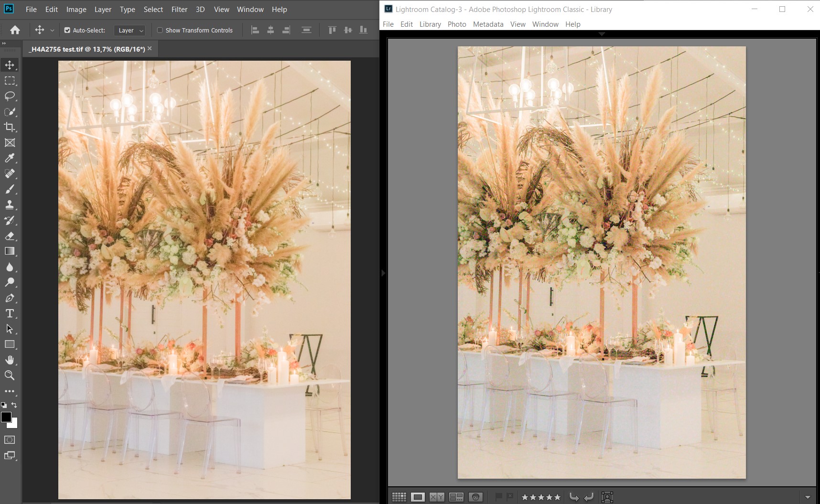Image resolution: width=820 pixels, height=504 pixels.
Task: Select the Brush tool
Action: (10, 189)
